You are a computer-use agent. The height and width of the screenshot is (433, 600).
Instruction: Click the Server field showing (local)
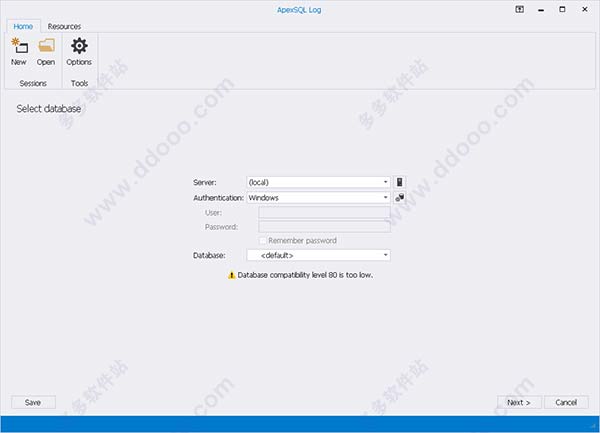[318, 182]
